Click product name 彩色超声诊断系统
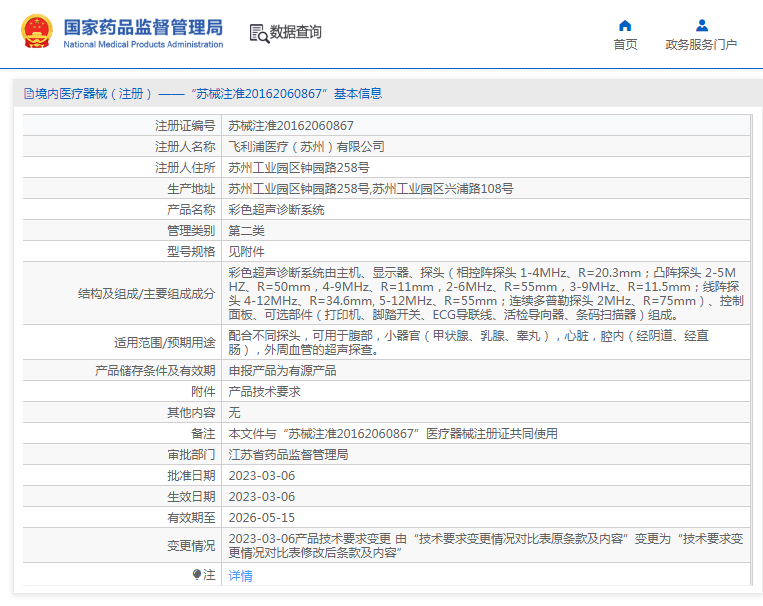The width and height of the screenshot is (763, 606). (x=276, y=210)
